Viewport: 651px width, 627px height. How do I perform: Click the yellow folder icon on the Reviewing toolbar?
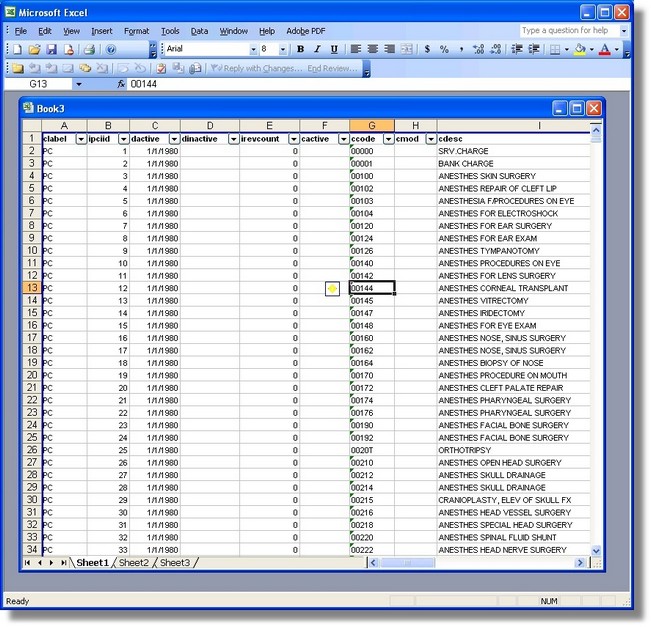(x=17, y=68)
